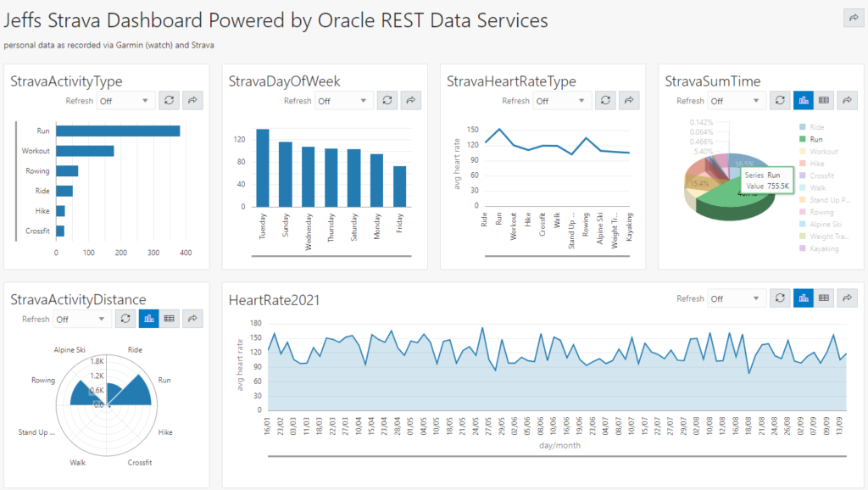This screenshot has height=490, width=868.
Task: Share the StravaActivityType chart
Action: click(x=192, y=100)
